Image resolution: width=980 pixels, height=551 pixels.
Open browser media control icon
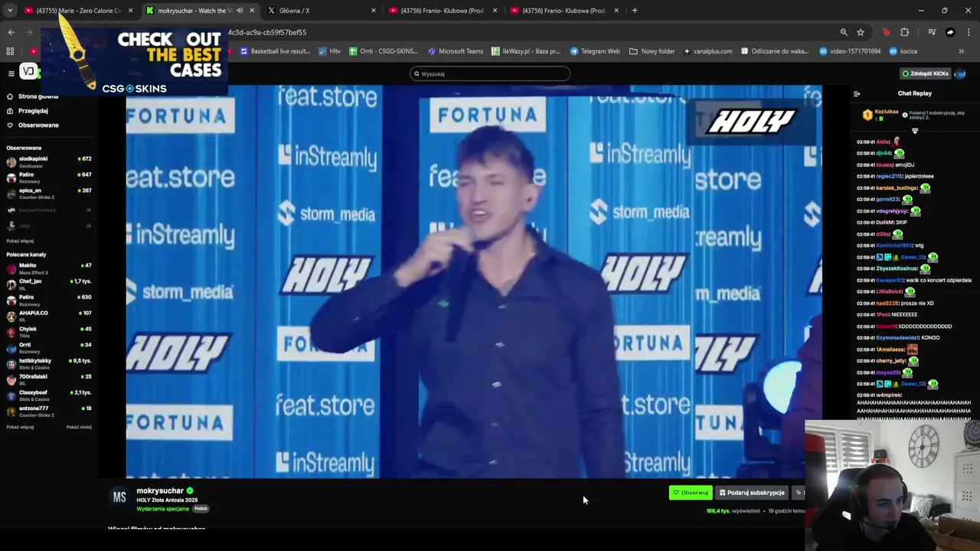pyautogui.click(x=932, y=32)
